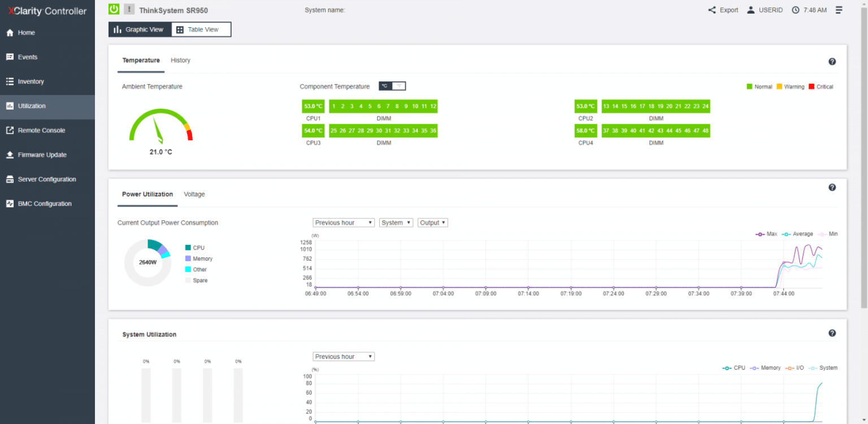The height and width of the screenshot is (424, 868).
Task: Click the cyan Other legend swatch
Action: 188,269
